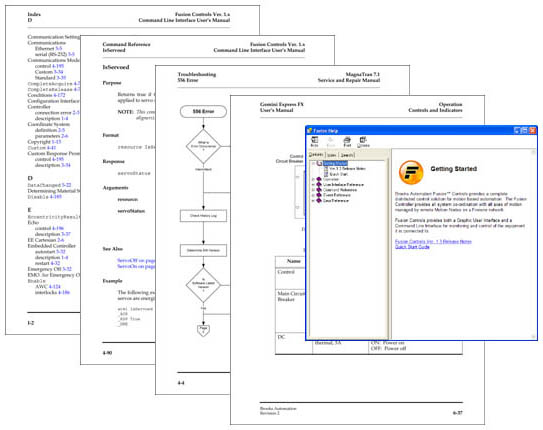Click the ServoOn cross-reference under See Also
Viewport: 543px width, 430px height.
136,266
